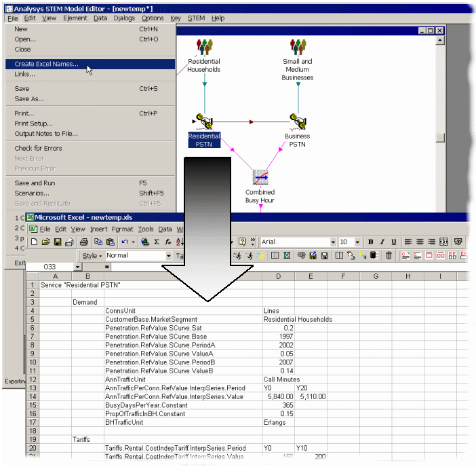
Task: Choose Create Excel Names in File menu
Action: click(90, 64)
